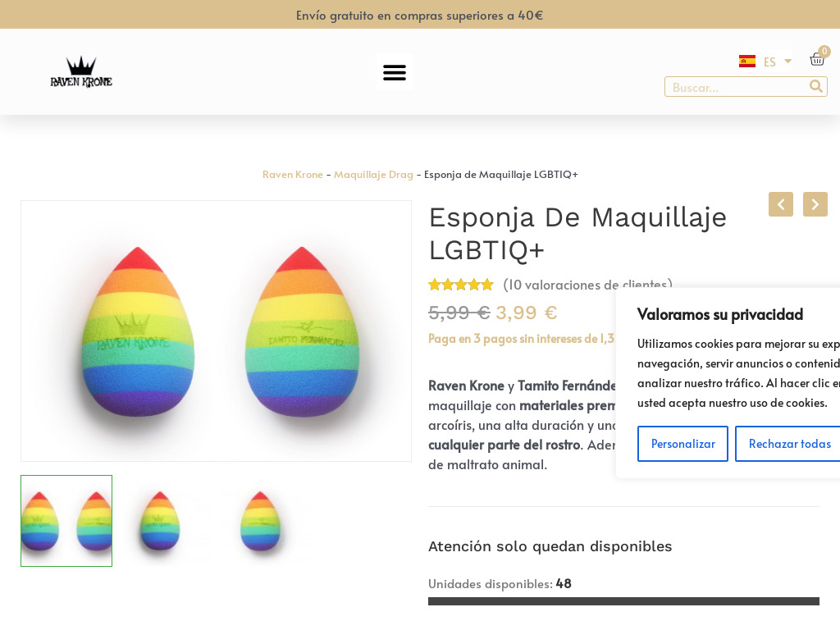This screenshot has width=840, height=630.
Task: Go to next image with right arrow
Action: (x=815, y=204)
